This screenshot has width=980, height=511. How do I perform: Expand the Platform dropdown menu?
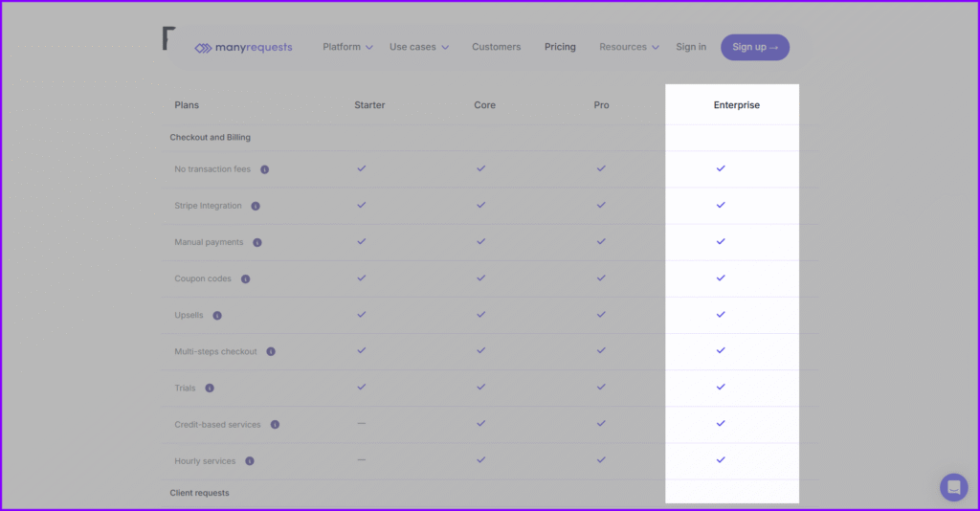coord(347,47)
